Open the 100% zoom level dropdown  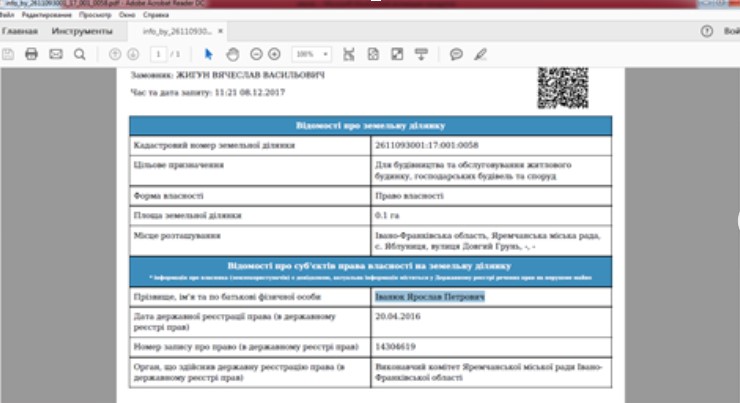tap(311, 53)
